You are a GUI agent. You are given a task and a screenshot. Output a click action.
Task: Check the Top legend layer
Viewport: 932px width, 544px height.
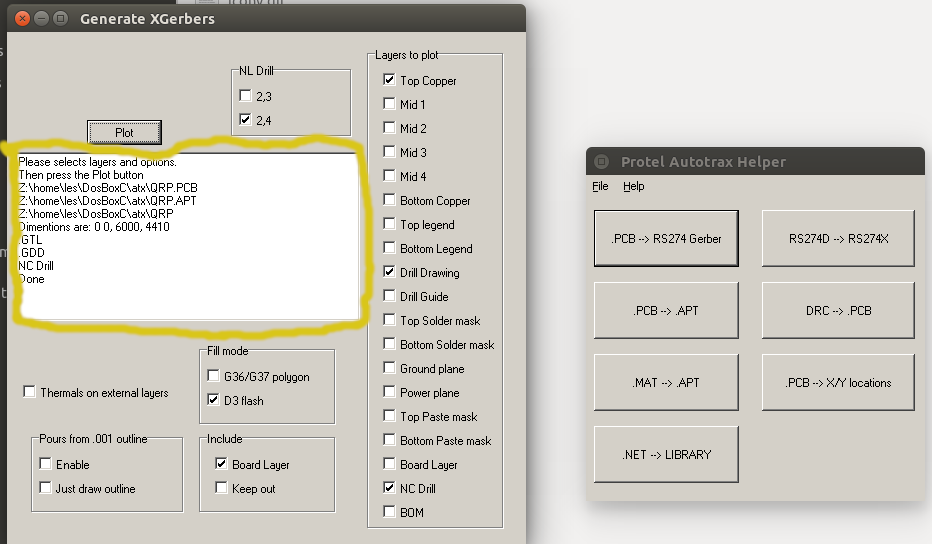[389, 224]
